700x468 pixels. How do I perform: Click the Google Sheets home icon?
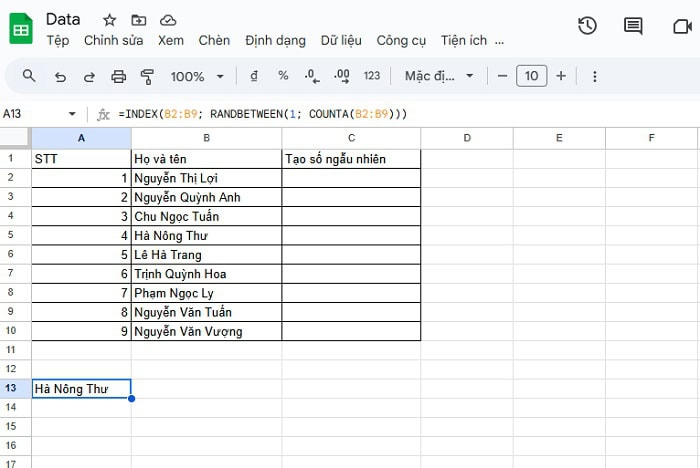[x=22, y=29]
